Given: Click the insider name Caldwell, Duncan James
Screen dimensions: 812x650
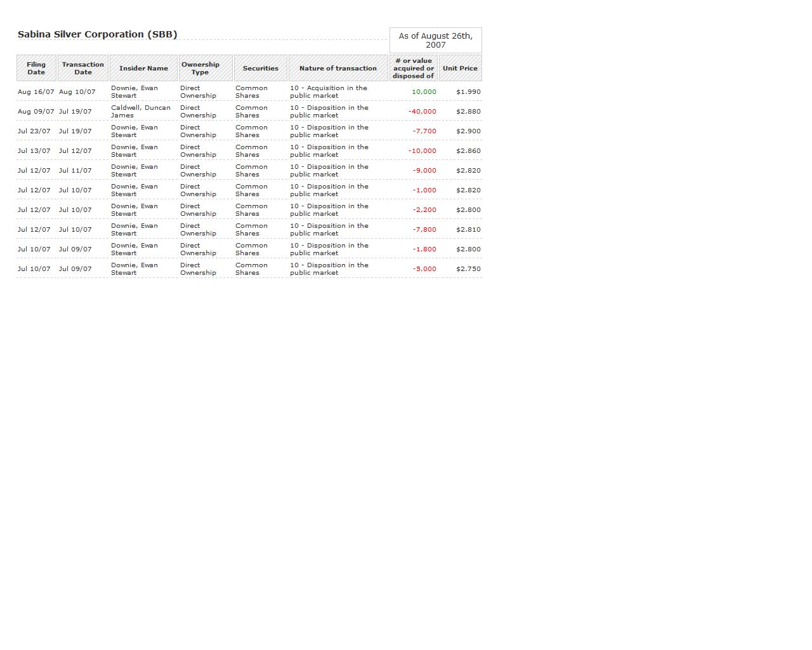Looking at the screenshot, I should 141,112.
